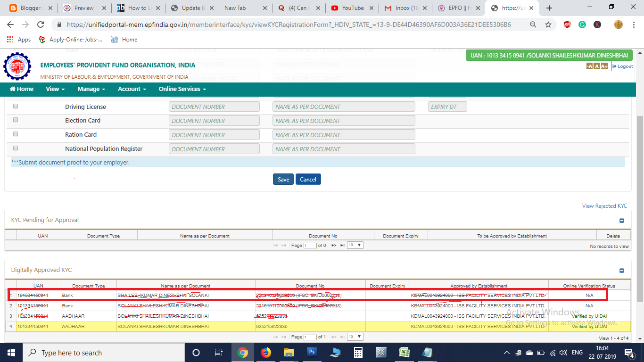Collapse the KYC Pending for Approval section
644x362 pixels.
pyautogui.click(x=621, y=220)
